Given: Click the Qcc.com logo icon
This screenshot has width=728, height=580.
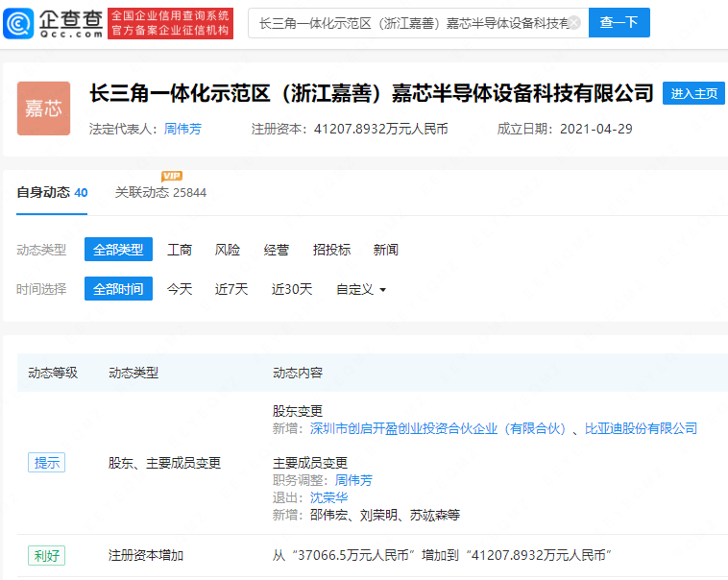Looking at the screenshot, I should pos(18,23).
